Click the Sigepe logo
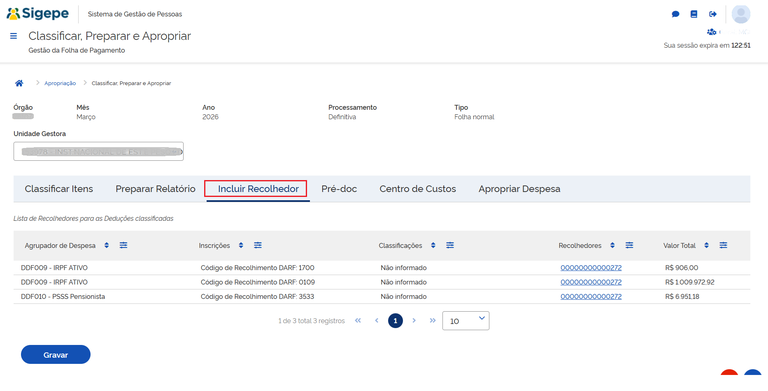The image size is (768, 391). (x=38, y=14)
